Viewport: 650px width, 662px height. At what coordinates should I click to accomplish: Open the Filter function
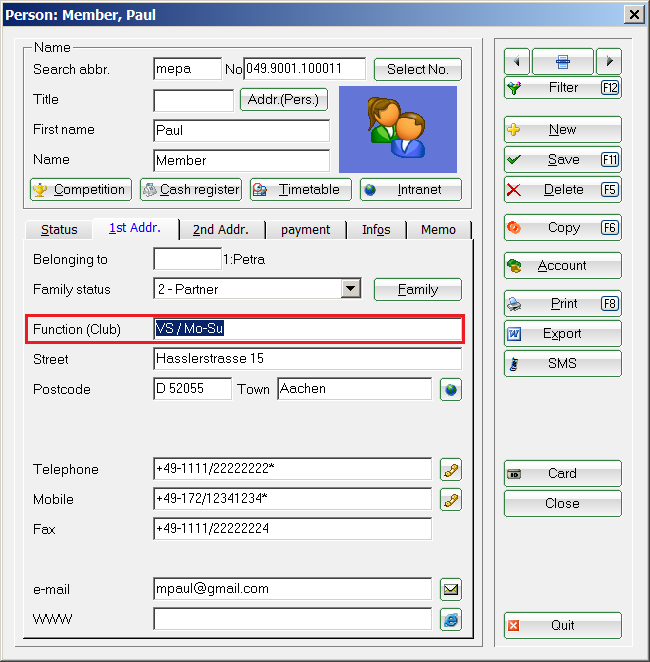pyautogui.click(x=563, y=88)
